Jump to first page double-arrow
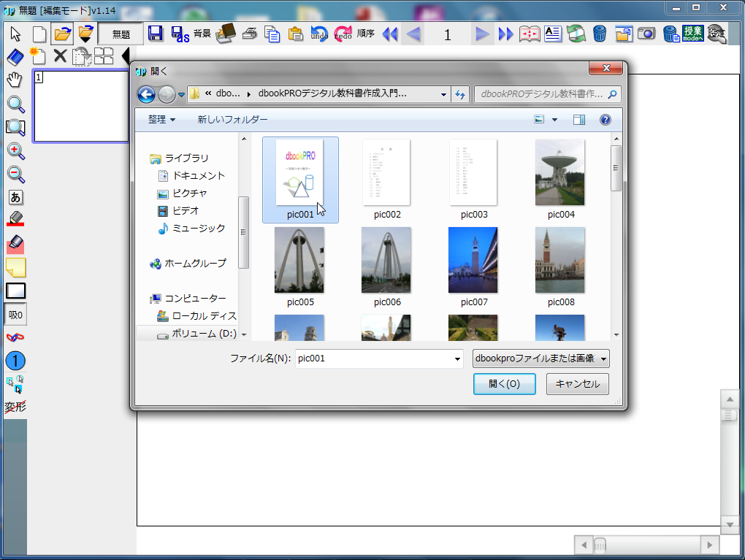The image size is (745, 560). tap(389, 34)
